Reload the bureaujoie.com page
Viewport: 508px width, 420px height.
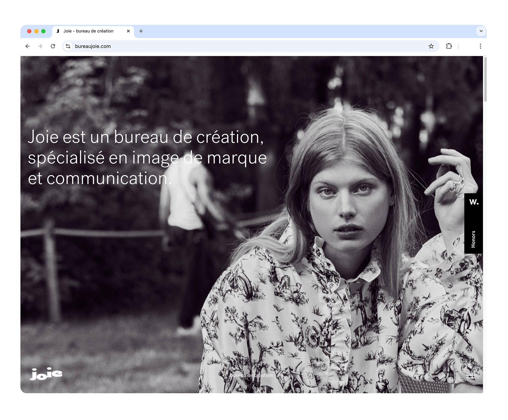pyautogui.click(x=53, y=46)
